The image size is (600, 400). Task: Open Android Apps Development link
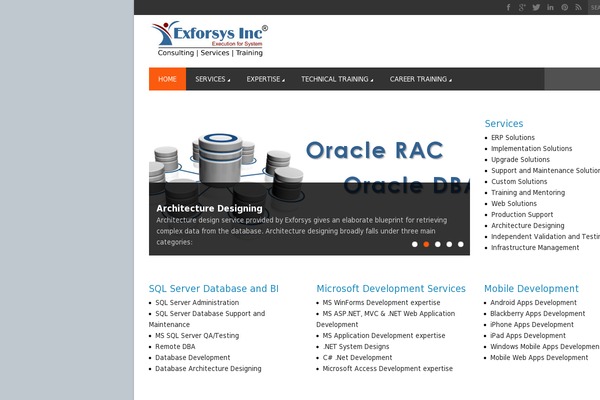tap(533, 302)
